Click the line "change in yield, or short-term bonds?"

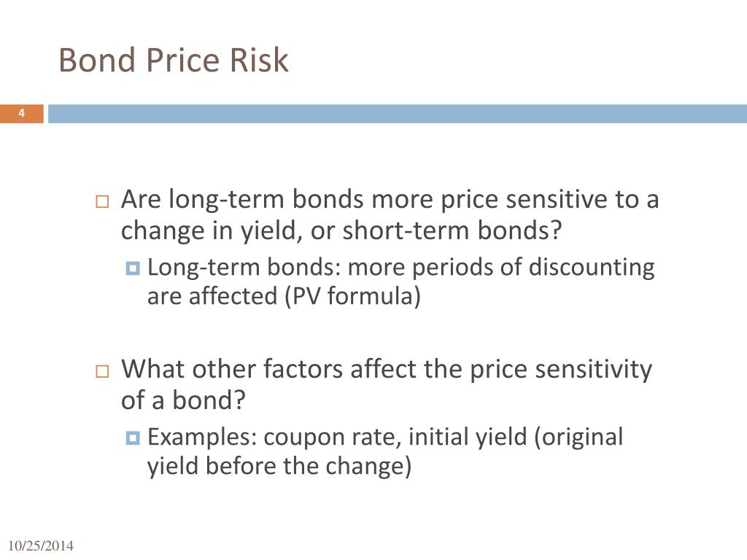tap(341, 231)
